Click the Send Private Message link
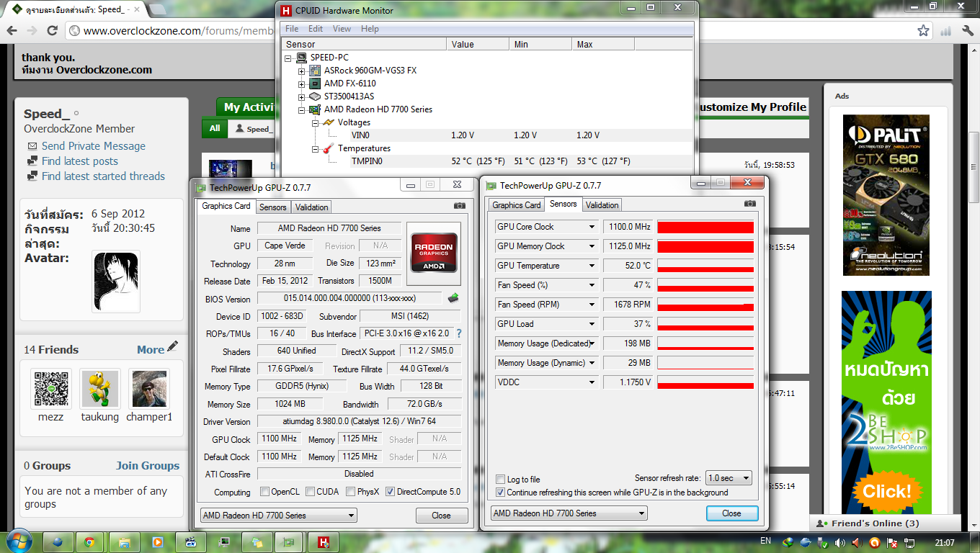Screen dimensions: 980x553 click(94, 146)
